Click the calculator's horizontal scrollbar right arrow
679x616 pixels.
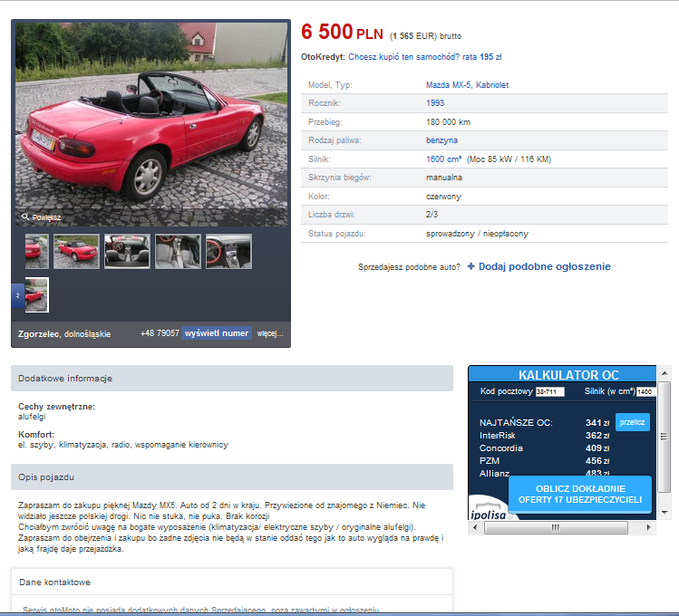649,527
